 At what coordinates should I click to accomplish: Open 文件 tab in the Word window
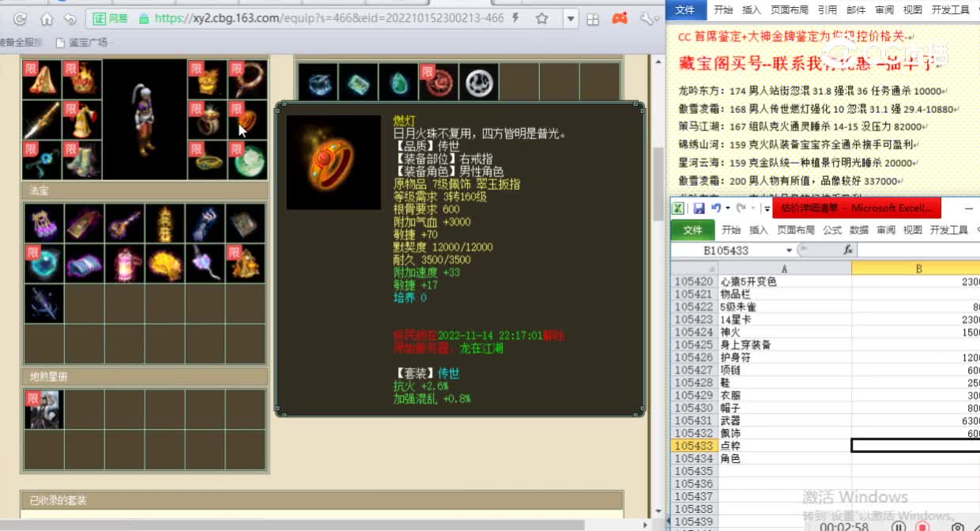[685, 10]
